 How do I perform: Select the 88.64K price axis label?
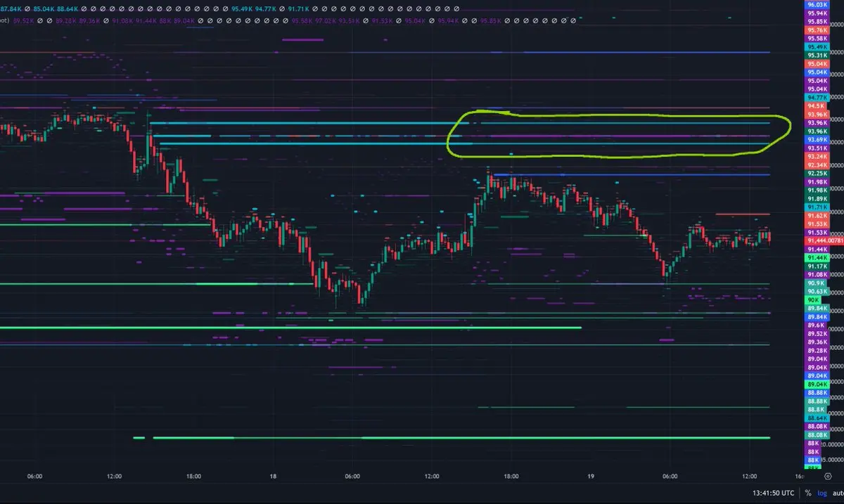pos(817,418)
